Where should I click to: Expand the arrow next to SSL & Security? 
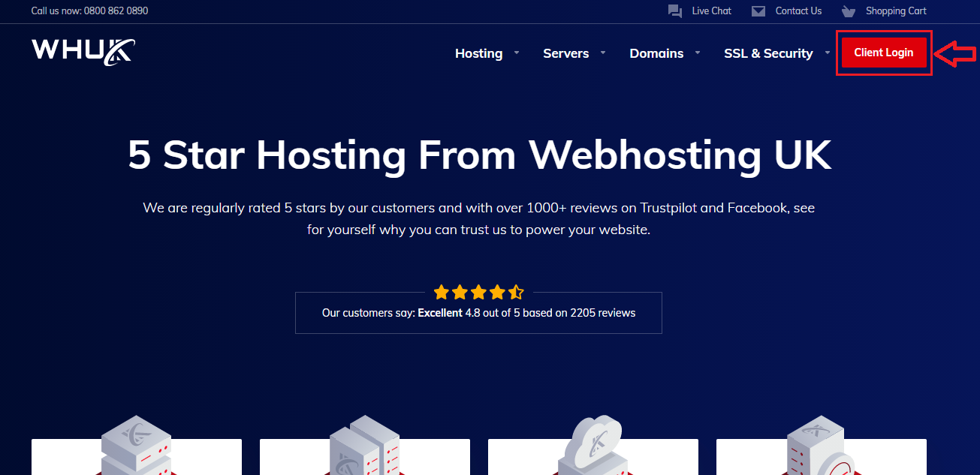pyautogui.click(x=827, y=53)
